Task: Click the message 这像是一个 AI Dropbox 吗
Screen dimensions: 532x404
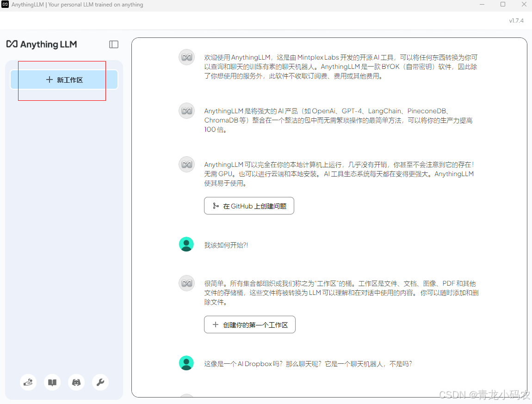Action: pos(308,364)
